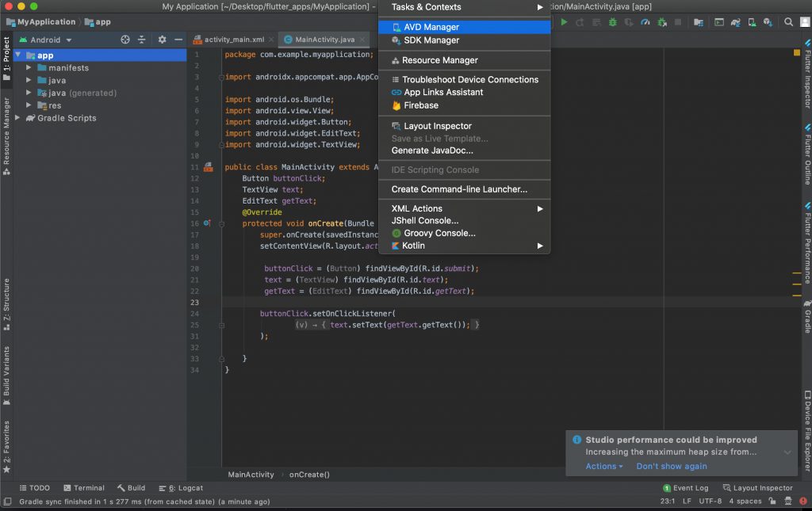Toggle the Resource Manager side tab
812x511 pixels.
point(6,136)
